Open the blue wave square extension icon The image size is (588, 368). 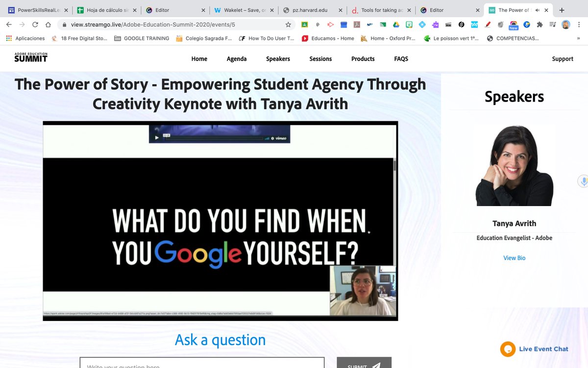click(x=474, y=25)
